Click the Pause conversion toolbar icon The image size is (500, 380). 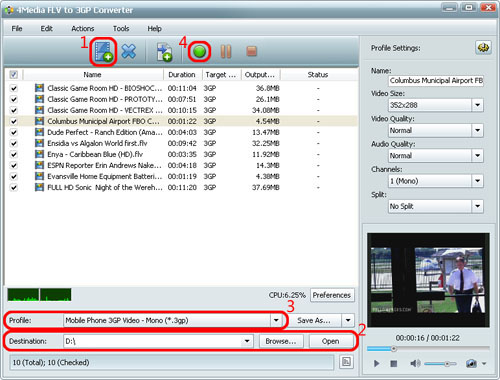[x=226, y=52]
